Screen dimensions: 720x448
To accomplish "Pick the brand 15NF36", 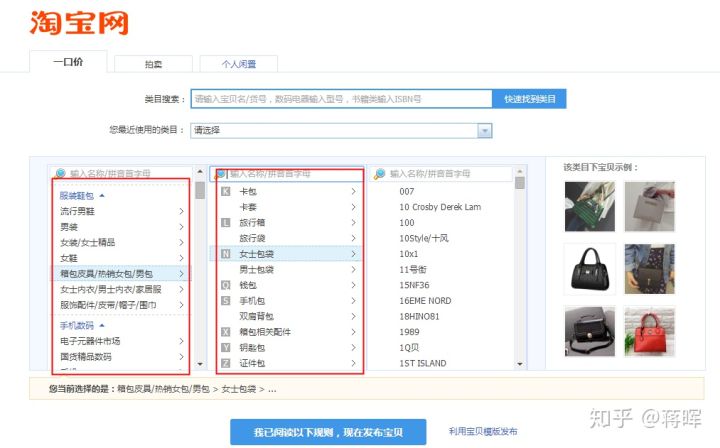I will tap(414, 285).
